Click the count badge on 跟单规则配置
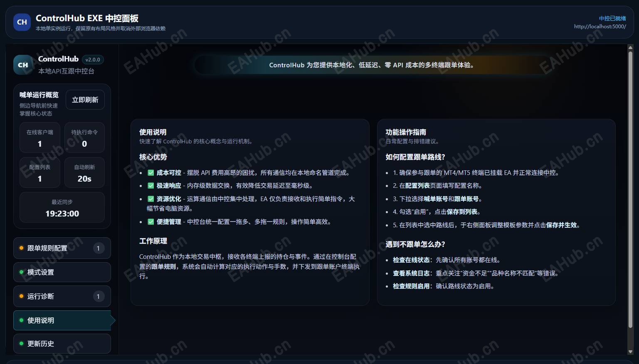This screenshot has height=364, width=639. [99, 248]
